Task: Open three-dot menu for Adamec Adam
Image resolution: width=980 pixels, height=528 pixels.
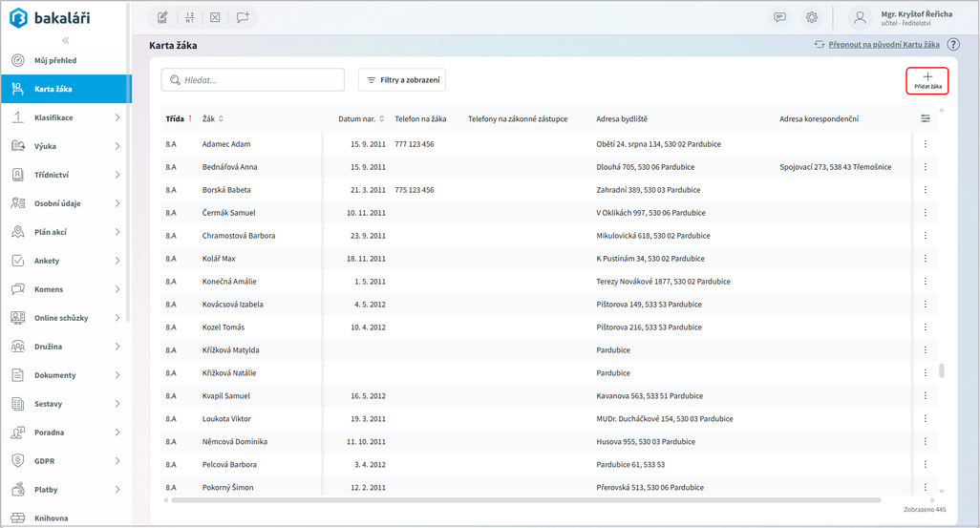Action: 925,144
